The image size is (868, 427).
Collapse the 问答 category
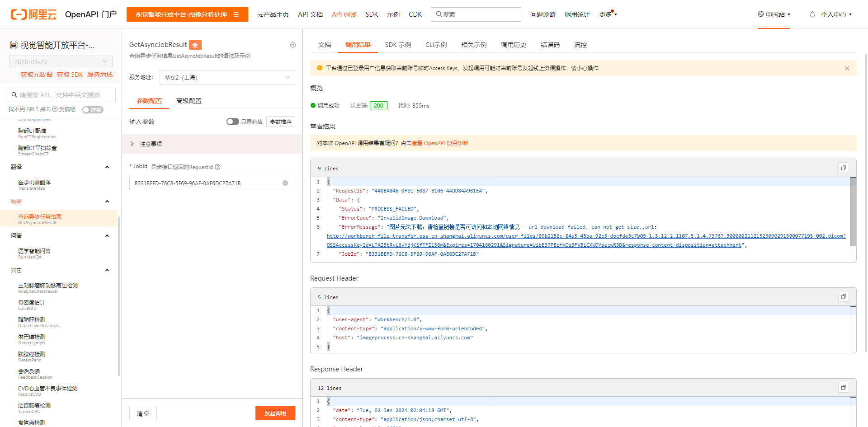click(x=107, y=236)
